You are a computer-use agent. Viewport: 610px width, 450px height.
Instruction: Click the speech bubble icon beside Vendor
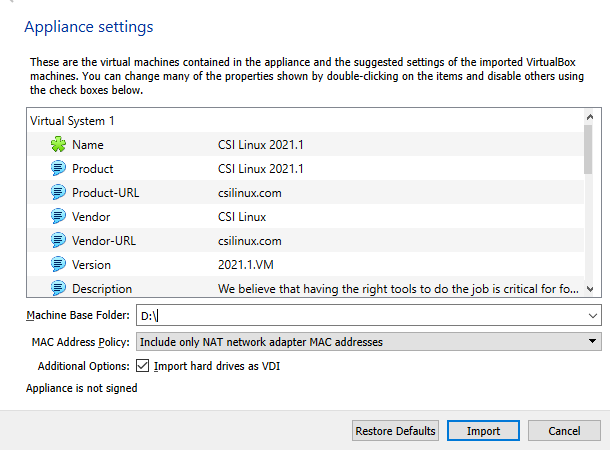click(58, 217)
